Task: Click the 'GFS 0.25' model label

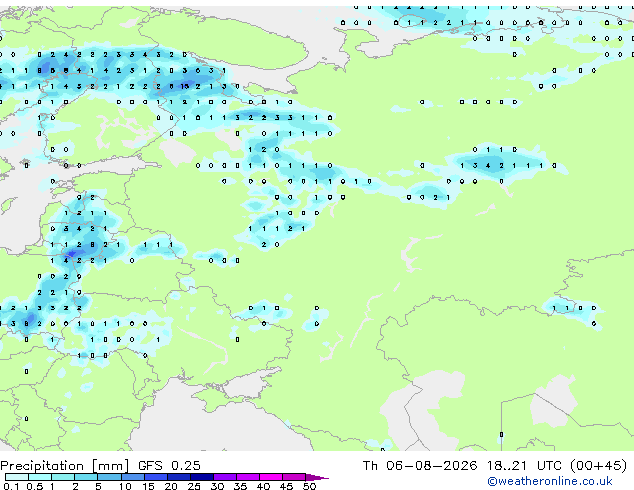Action: point(169,465)
